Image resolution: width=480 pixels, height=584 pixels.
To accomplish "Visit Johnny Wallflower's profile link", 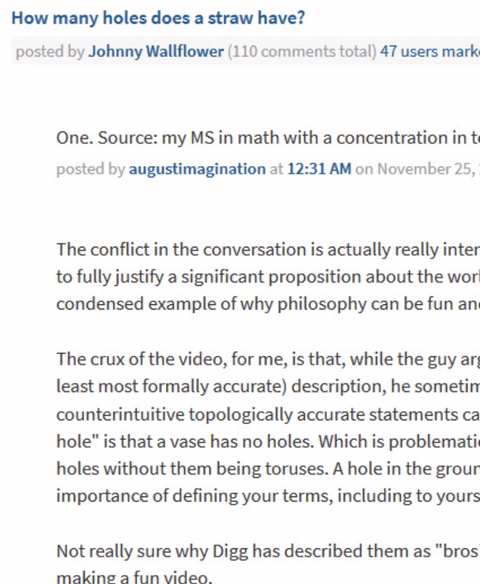I will 156,51.
